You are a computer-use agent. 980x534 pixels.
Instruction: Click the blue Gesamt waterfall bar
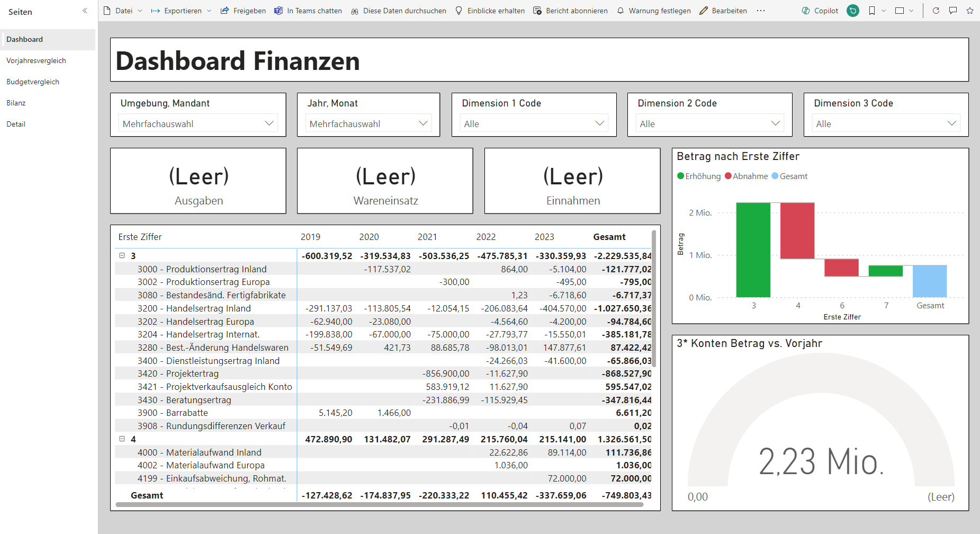coord(929,281)
